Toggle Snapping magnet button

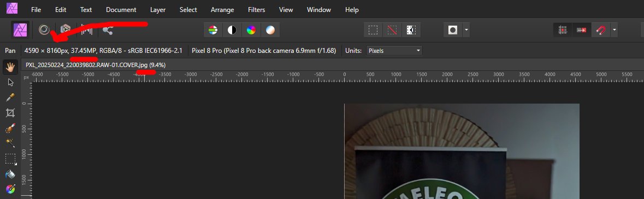600,30
